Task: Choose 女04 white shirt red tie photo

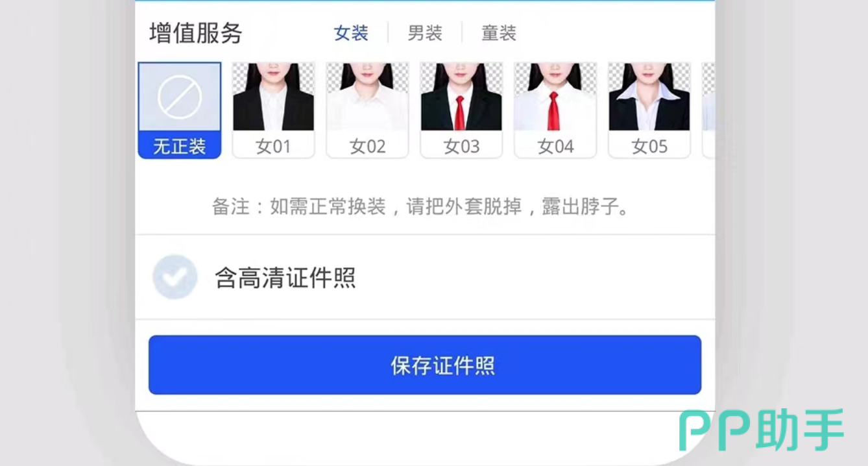Action: point(555,96)
